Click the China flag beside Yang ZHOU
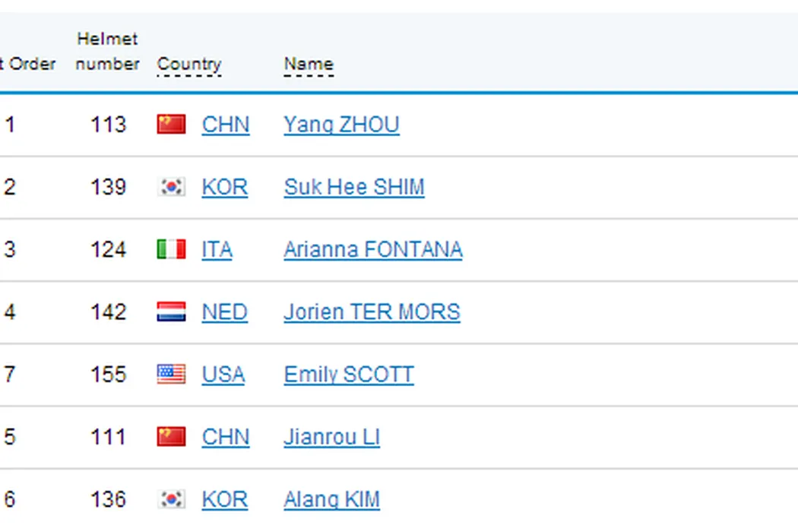Image resolution: width=798 pixels, height=532 pixels. click(171, 125)
